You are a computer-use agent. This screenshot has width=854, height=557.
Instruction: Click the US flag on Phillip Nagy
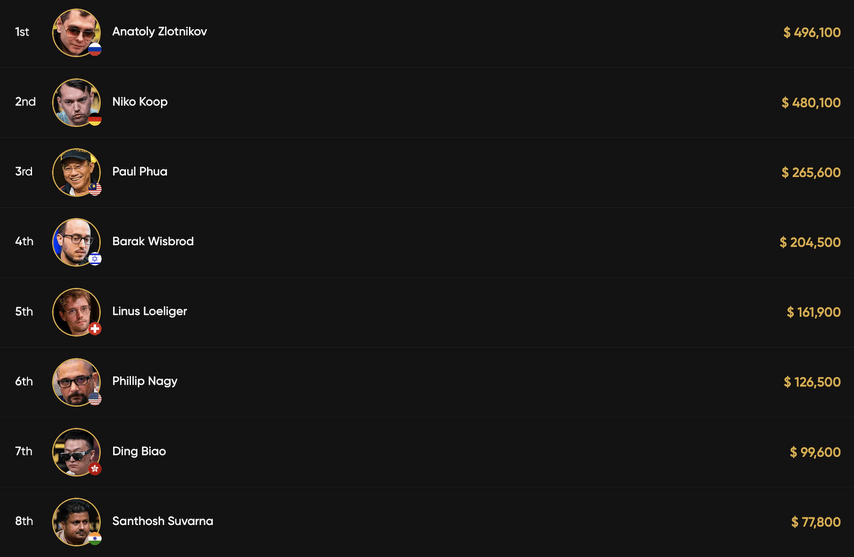coord(95,399)
